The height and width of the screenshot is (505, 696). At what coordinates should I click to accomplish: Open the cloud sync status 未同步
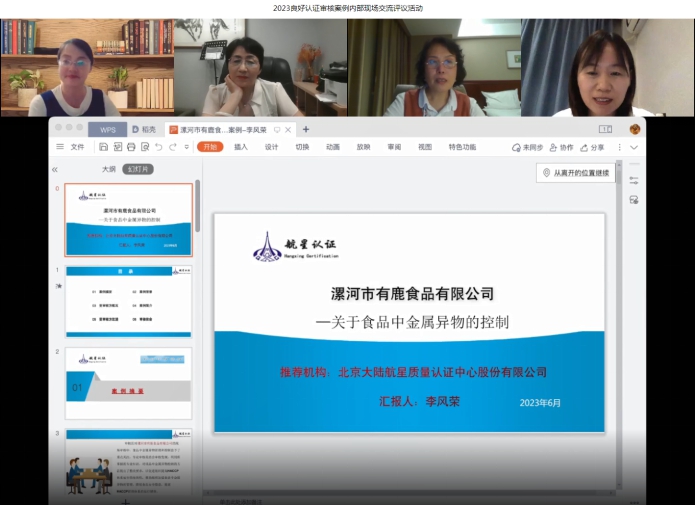click(x=528, y=147)
